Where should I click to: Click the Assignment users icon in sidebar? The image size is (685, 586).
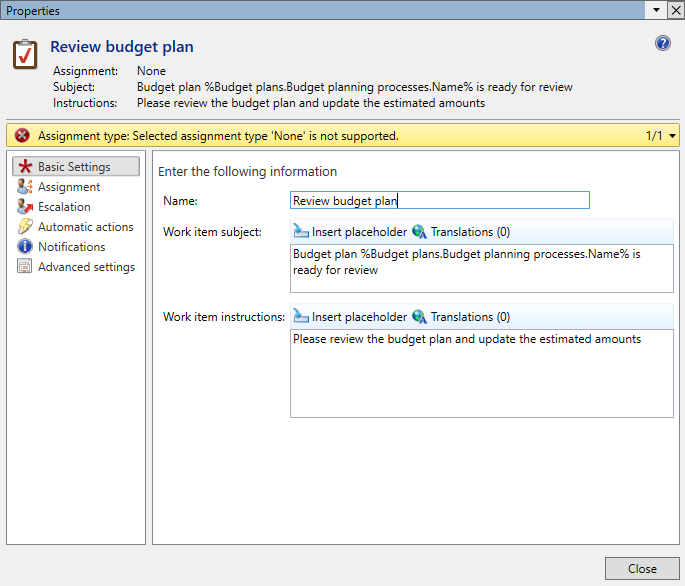click(x=25, y=187)
